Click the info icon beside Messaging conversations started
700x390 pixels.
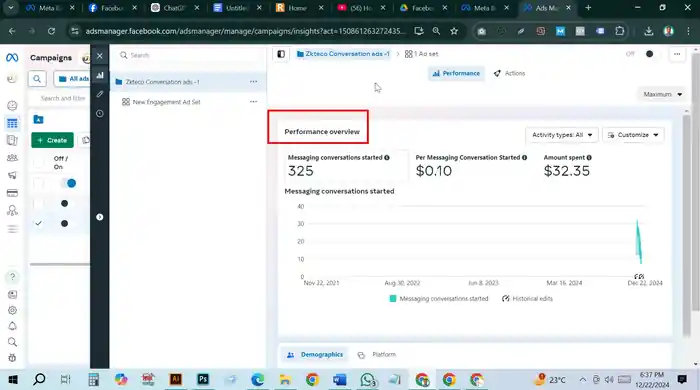click(x=387, y=158)
